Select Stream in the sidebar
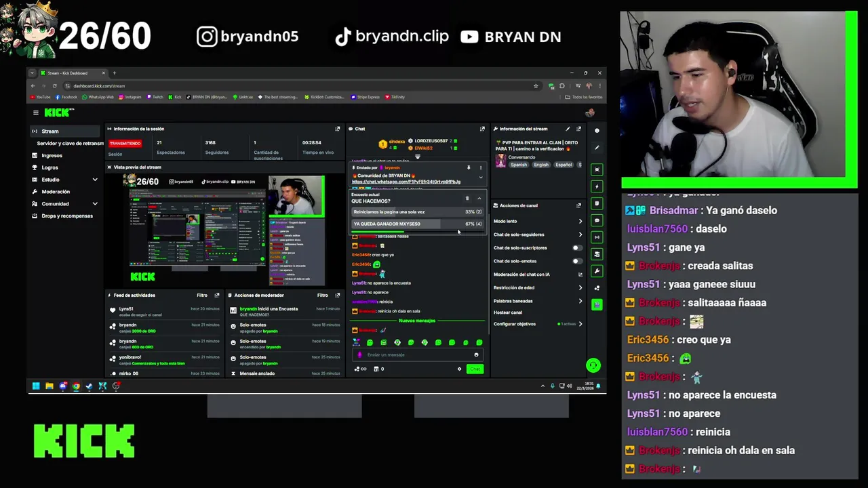The image size is (868, 488). (x=65, y=131)
